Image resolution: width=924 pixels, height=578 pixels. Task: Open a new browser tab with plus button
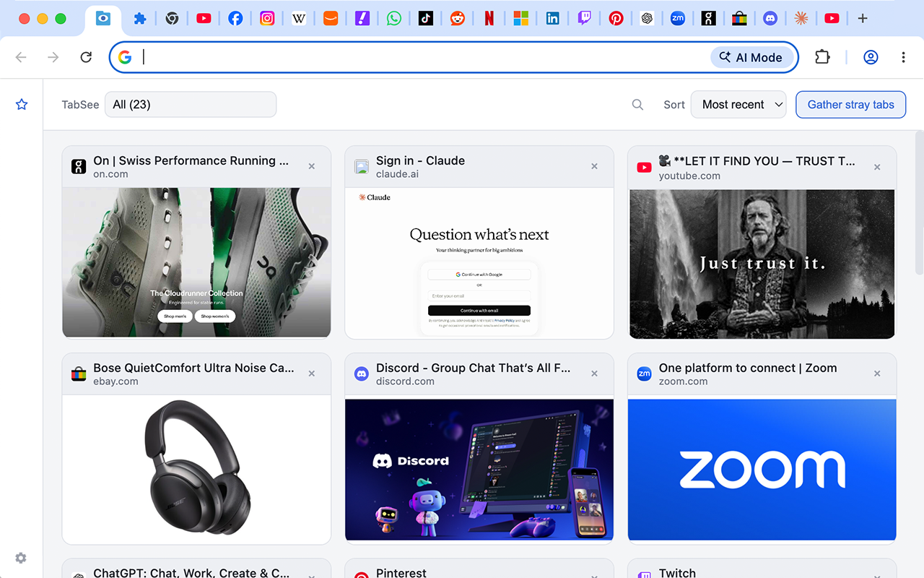[863, 19]
